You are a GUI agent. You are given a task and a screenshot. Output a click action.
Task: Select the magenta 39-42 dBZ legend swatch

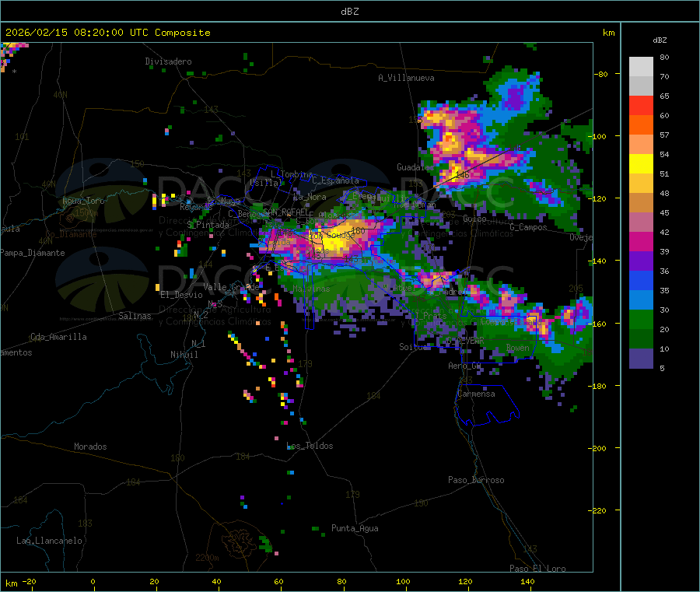pos(641,241)
